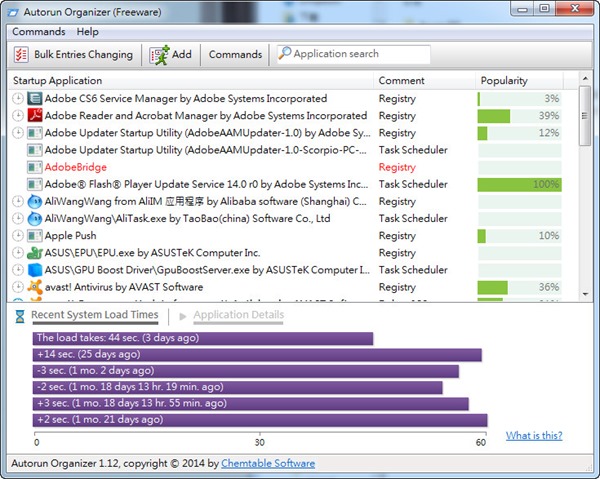Open the Chemtable Software link
The image size is (600, 479).
(x=268, y=463)
